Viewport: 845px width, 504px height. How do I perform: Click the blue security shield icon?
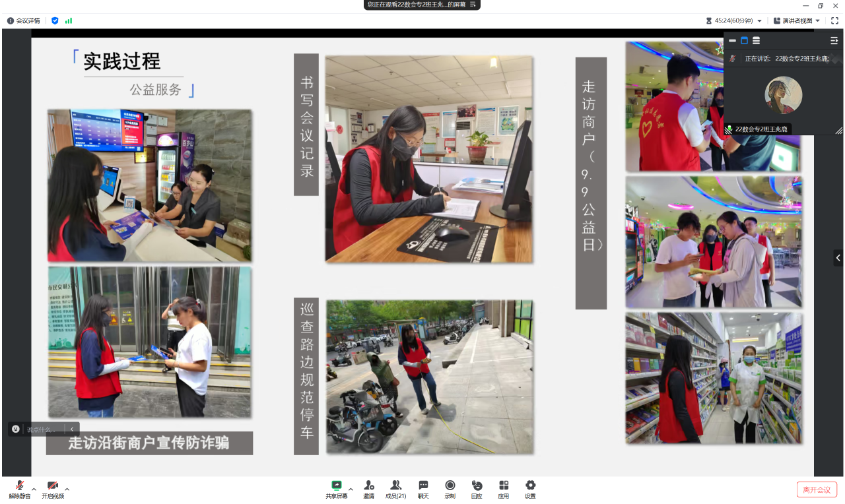pyautogui.click(x=55, y=20)
